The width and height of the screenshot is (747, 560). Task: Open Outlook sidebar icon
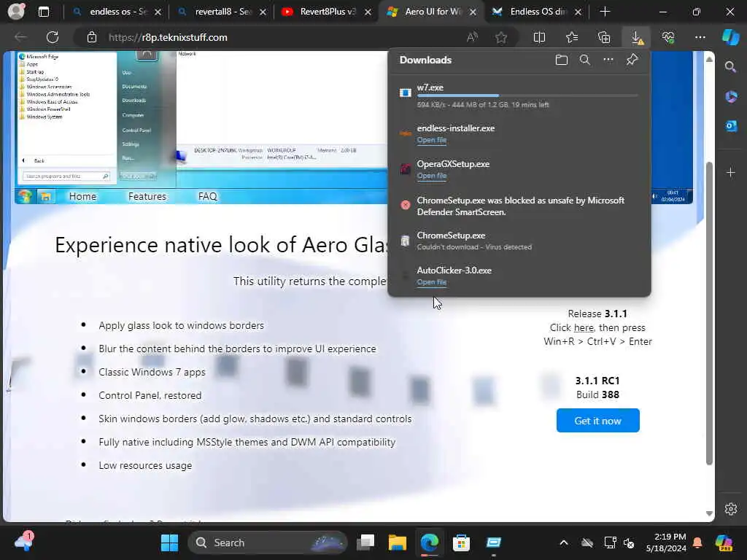pos(731,125)
